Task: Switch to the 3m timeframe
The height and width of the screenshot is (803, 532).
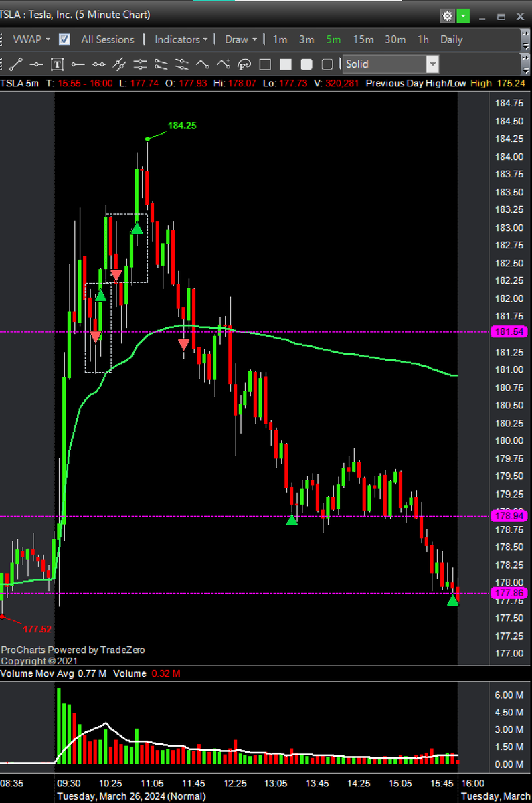Action: coord(306,39)
